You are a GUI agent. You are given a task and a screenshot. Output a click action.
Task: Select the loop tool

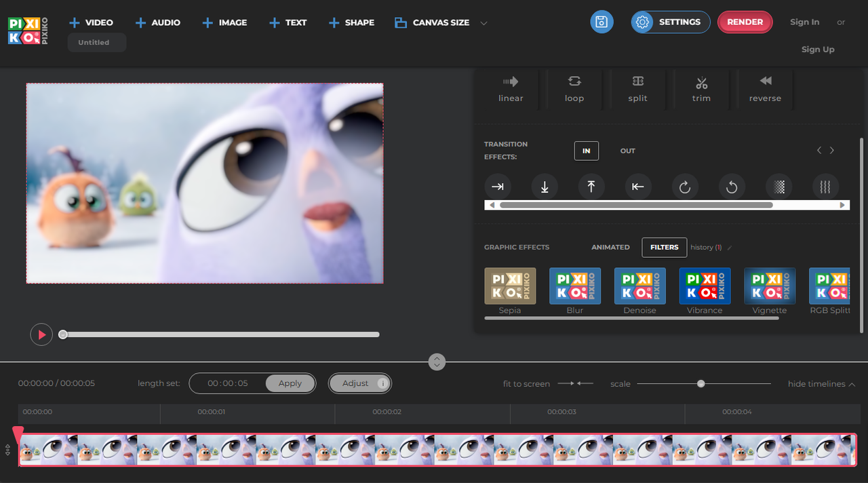tap(574, 89)
